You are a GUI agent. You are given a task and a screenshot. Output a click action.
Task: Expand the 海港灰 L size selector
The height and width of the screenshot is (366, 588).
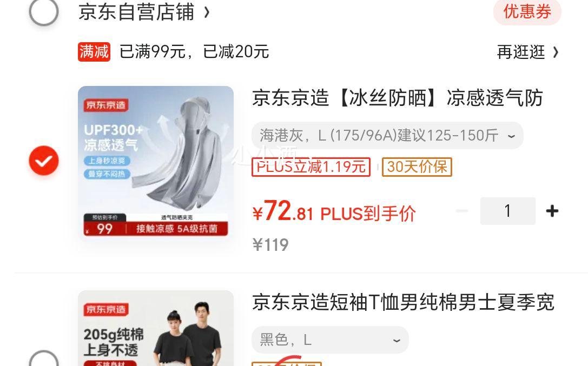(x=387, y=135)
